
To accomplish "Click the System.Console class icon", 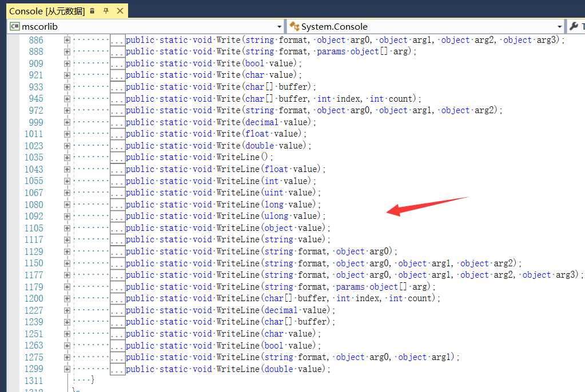I will (x=295, y=26).
